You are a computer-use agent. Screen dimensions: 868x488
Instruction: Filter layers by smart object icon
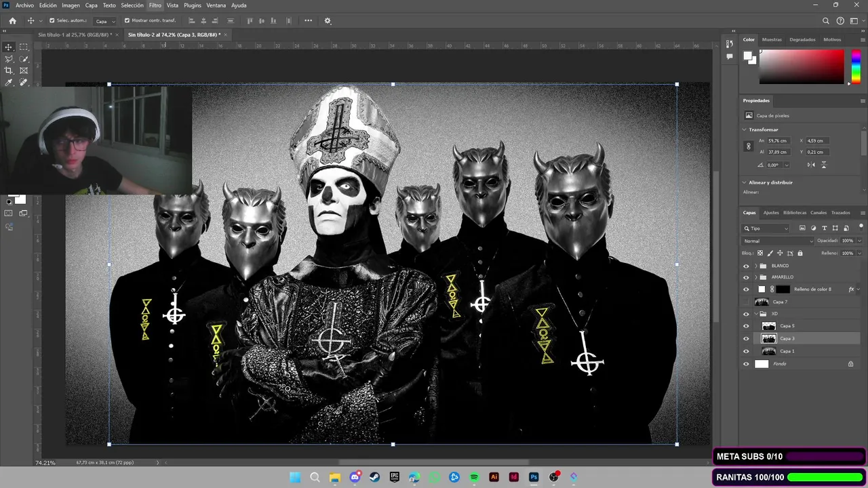coord(845,228)
